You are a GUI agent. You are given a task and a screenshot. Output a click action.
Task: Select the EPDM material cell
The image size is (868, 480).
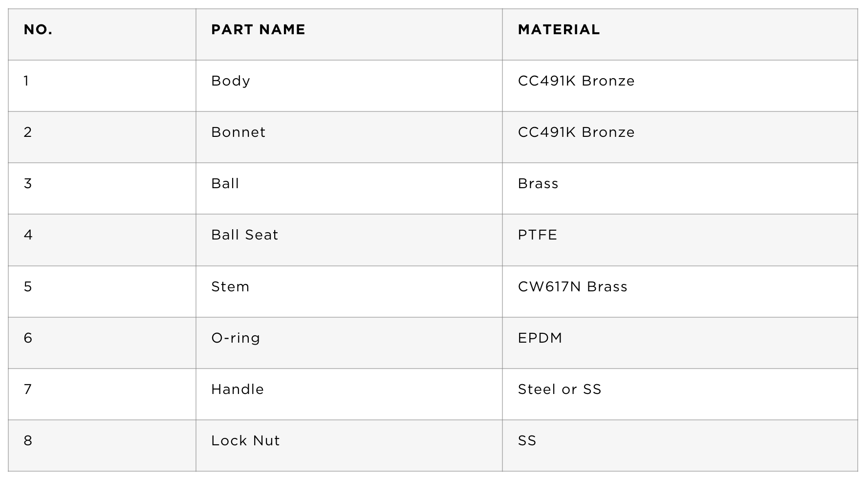tap(680, 343)
